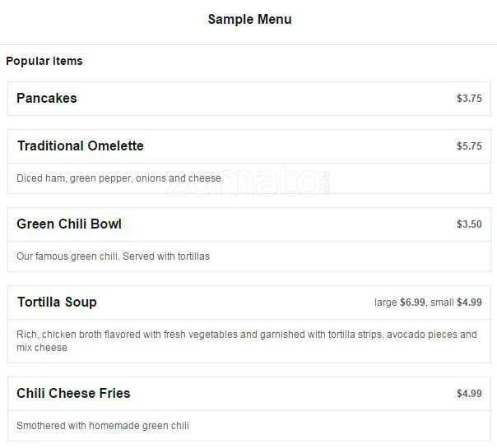The image size is (497, 448).
Task: Click the 'Served with tortillas' description text
Action: (x=113, y=256)
